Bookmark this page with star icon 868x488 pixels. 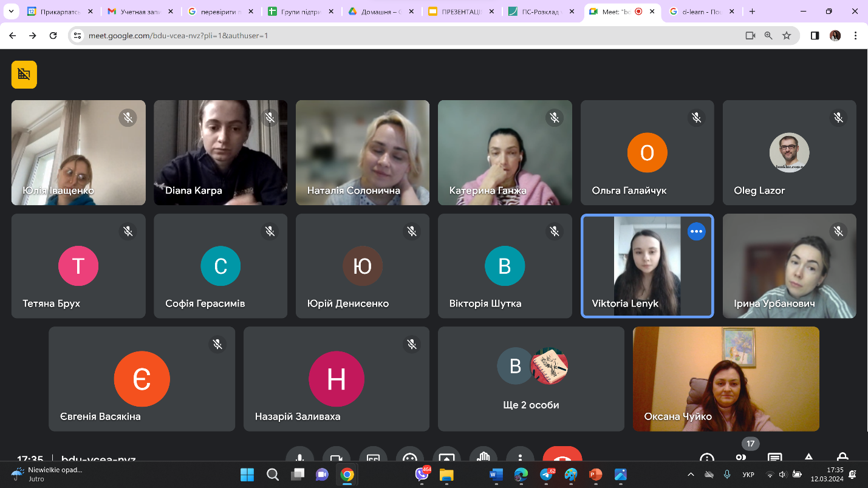tap(787, 36)
